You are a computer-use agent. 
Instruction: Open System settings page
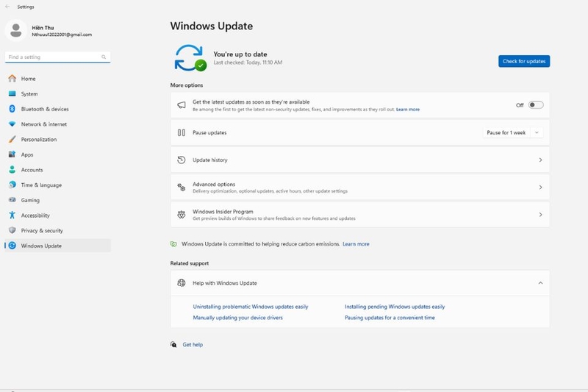click(58, 94)
